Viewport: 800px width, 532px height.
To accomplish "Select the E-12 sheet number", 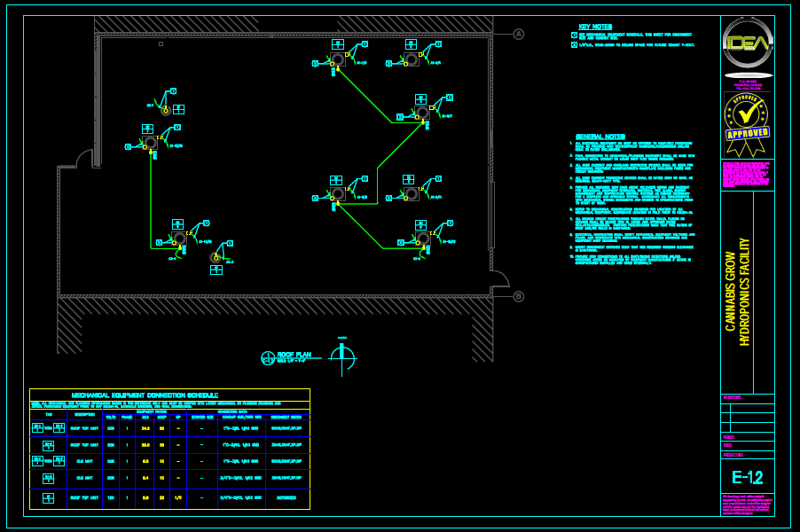I will [747, 478].
